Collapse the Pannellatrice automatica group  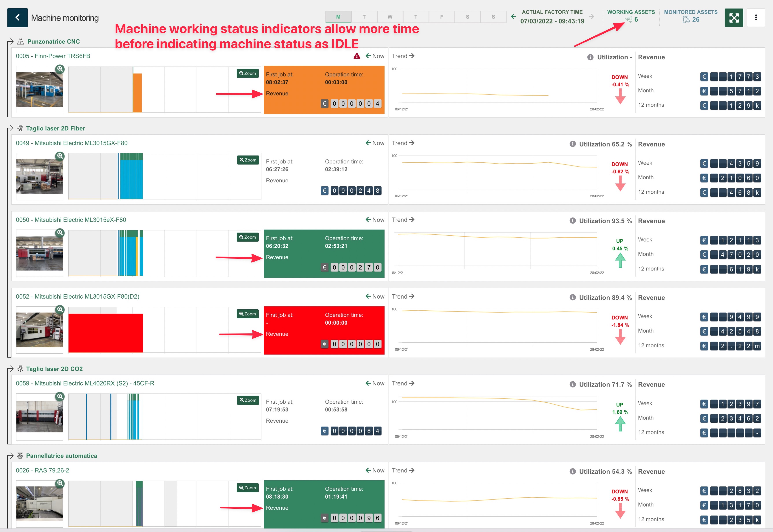[11, 456]
